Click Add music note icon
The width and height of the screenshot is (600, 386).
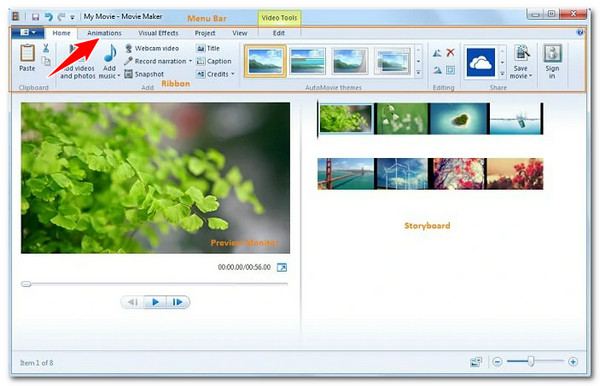110,54
